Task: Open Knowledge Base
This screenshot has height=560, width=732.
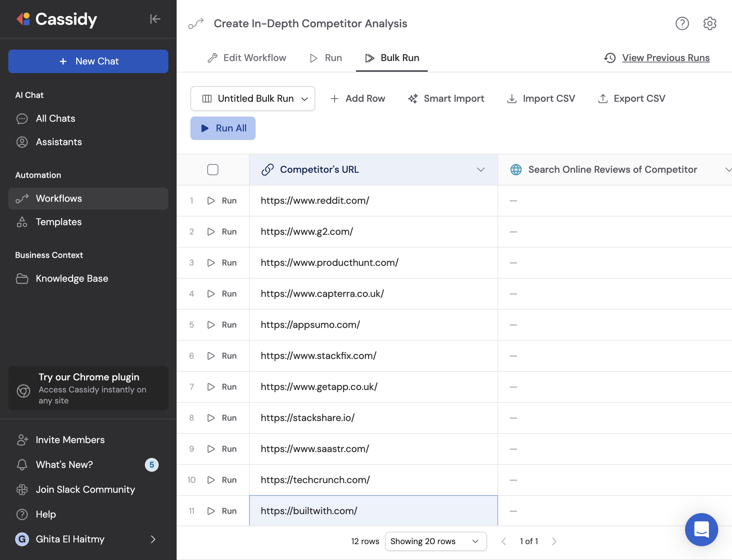Action: 88,279
